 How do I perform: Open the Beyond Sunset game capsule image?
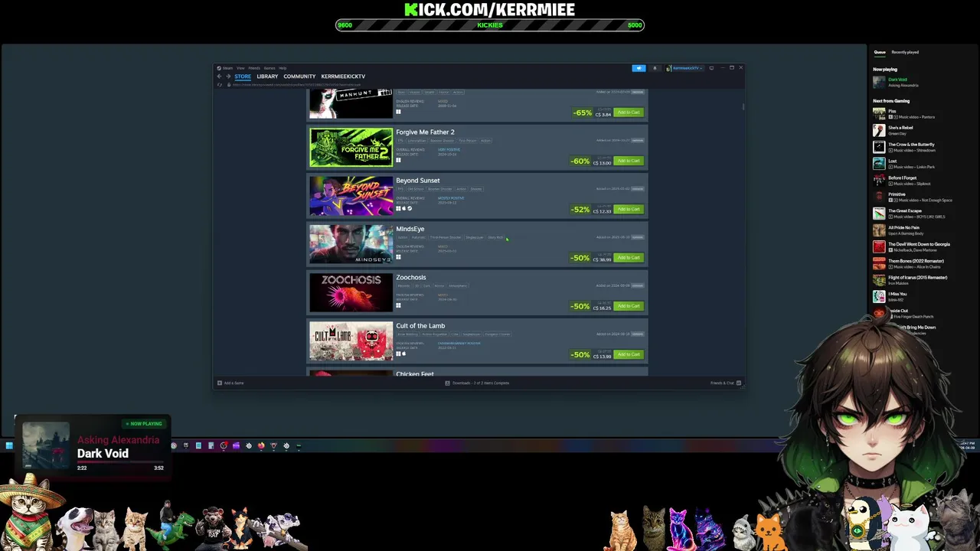click(351, 195)
